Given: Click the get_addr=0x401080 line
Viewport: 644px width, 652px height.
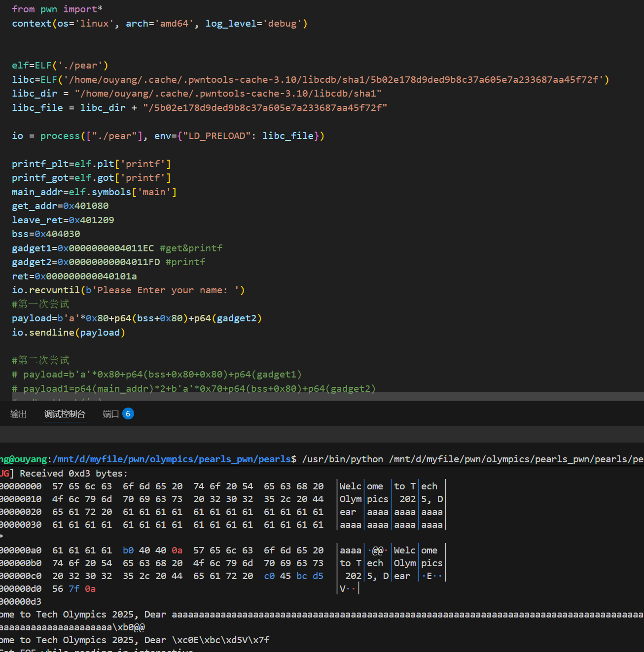Looking at the screenshot, I should 60,206.
